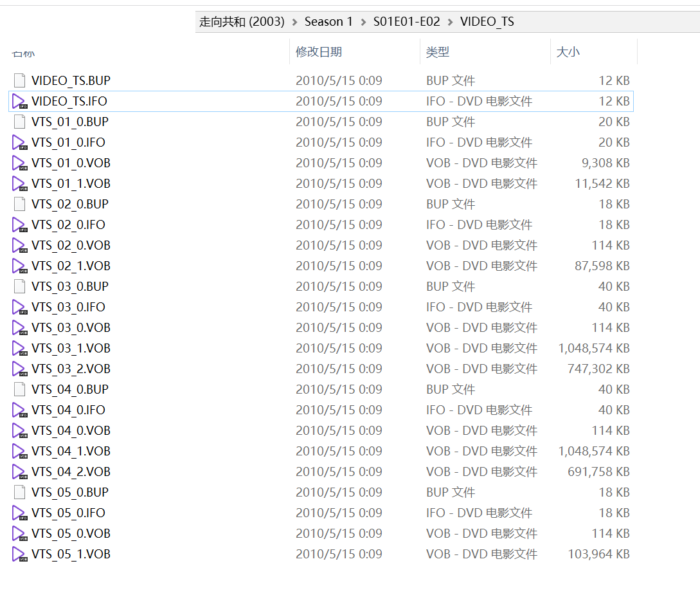
Task: Click the file icon of VTS_05_0.BUP
Action: [20, 492]
